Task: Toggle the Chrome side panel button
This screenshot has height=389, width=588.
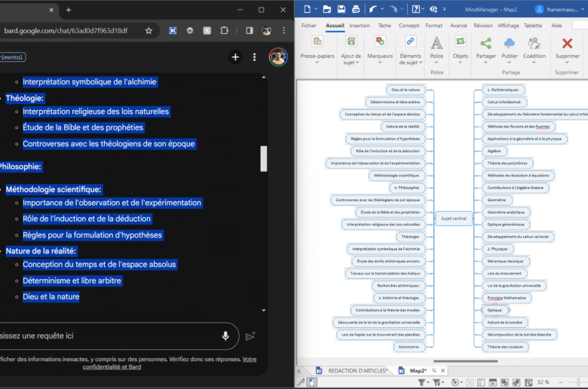Action: [249, 31]
